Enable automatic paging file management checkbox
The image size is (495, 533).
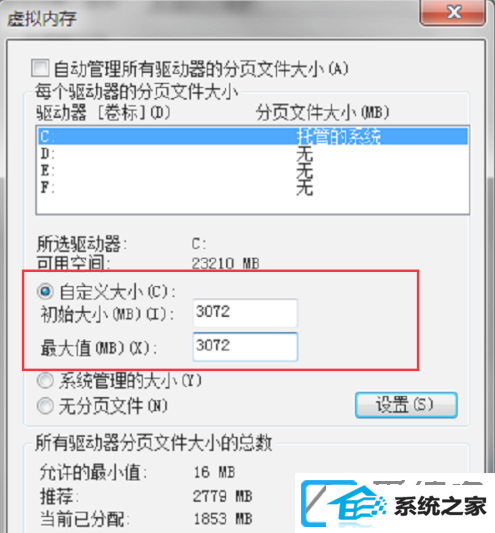tap(40, 68)
